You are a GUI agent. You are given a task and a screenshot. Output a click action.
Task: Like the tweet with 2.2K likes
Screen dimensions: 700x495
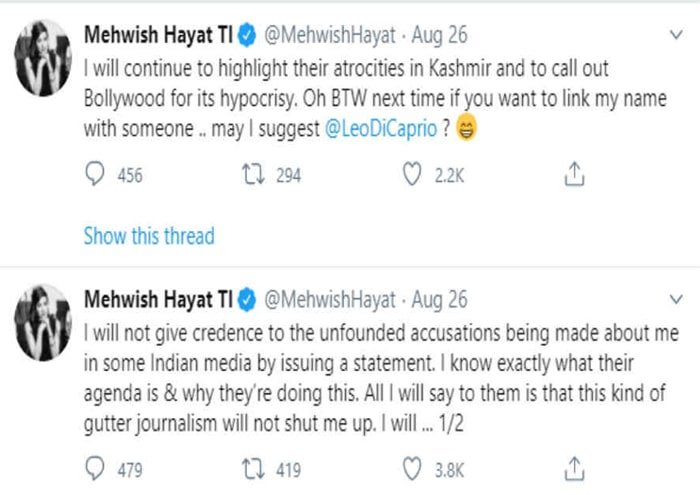pyautogui.click(x=413, y=175)
